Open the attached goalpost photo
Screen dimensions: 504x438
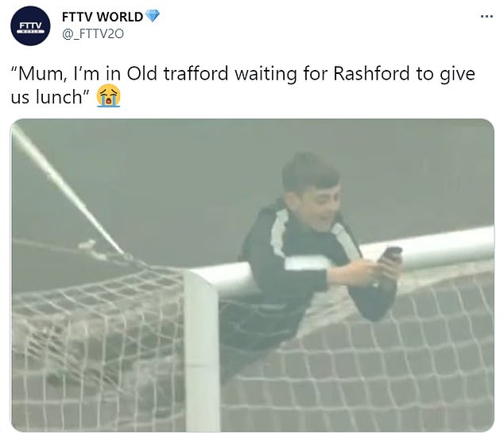click(253, 275)
